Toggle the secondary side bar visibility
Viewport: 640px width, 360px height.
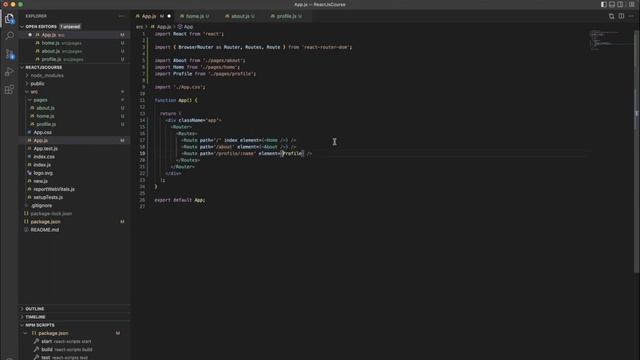[620, 4]
